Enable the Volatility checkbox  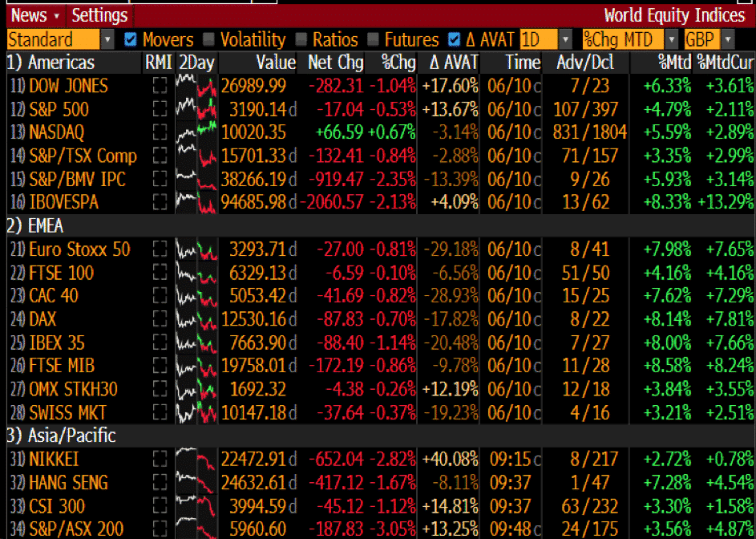click(x=208, y=39)
